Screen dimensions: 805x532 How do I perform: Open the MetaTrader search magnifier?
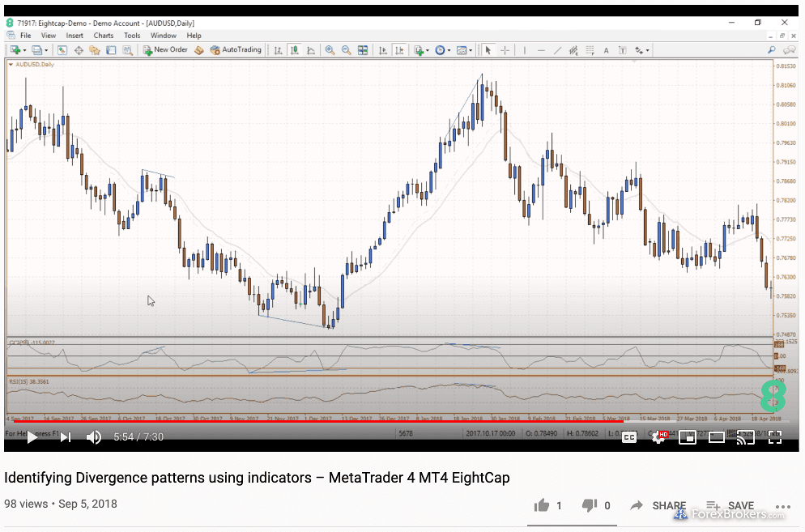coord(771,50)
